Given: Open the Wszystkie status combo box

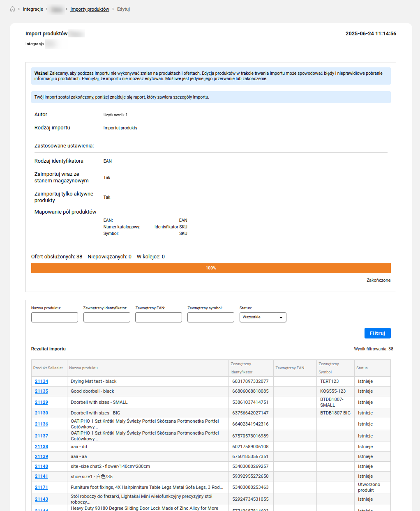Looking at the screenshot, I should [258, 317].
